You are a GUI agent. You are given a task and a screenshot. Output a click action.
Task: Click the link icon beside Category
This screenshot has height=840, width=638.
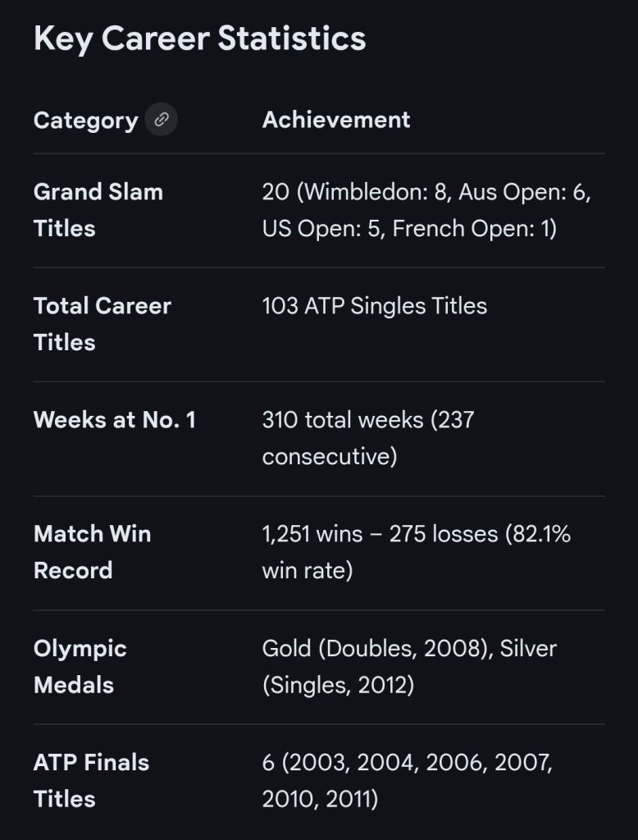coord(162,120)
